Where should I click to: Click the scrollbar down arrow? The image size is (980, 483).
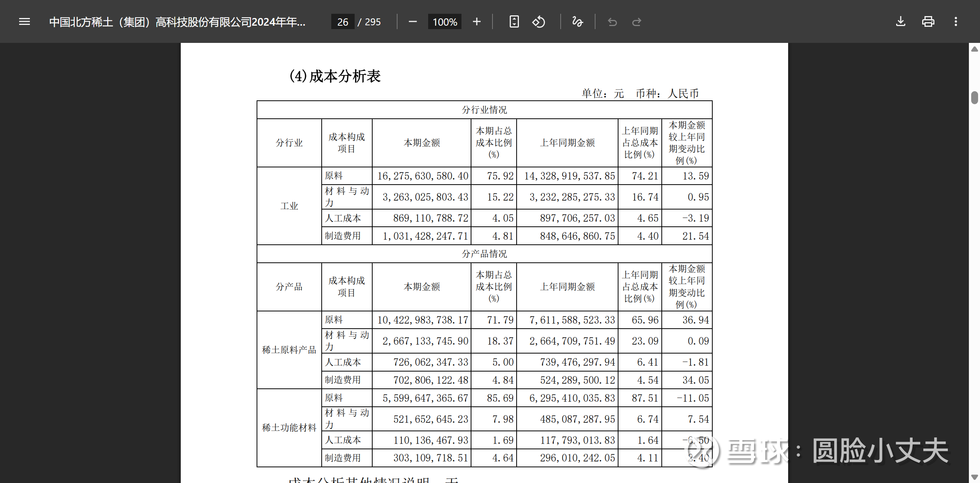(x=975, y=477)
